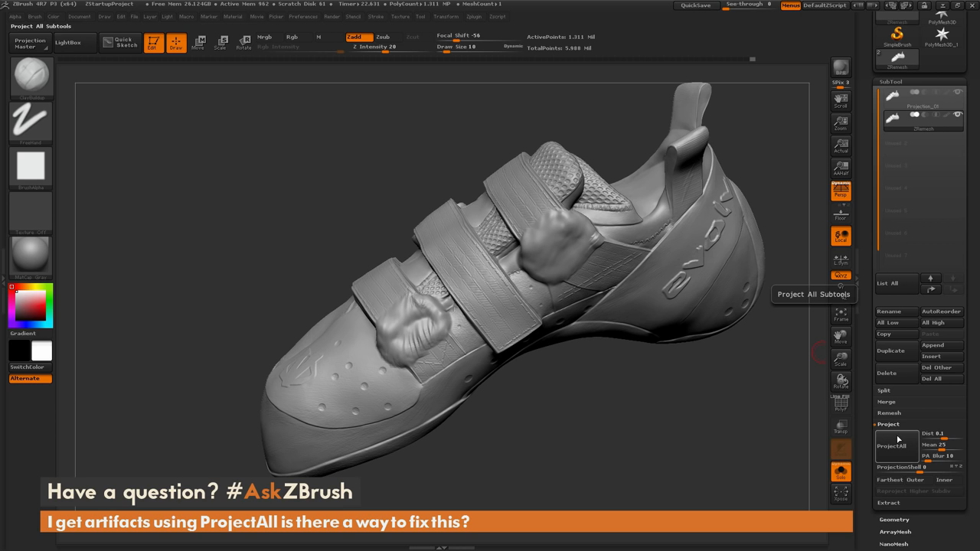Image resolution: width=980 pixels, height=551 pixels.
Task: Collapse the Project section
Action: [888, 424]
